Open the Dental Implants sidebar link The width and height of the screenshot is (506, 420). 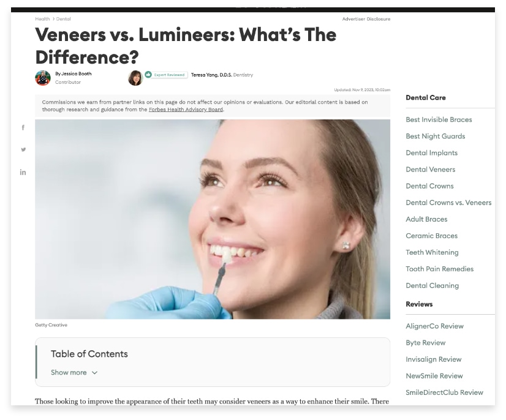pyautogui.click(x=432, y=153)
